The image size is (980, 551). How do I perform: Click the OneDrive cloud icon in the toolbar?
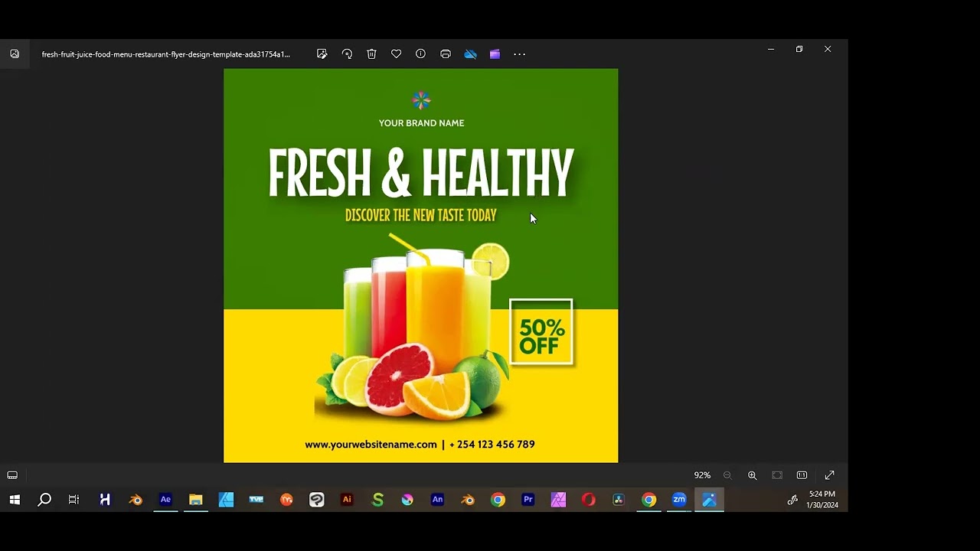tap(470, 54)
